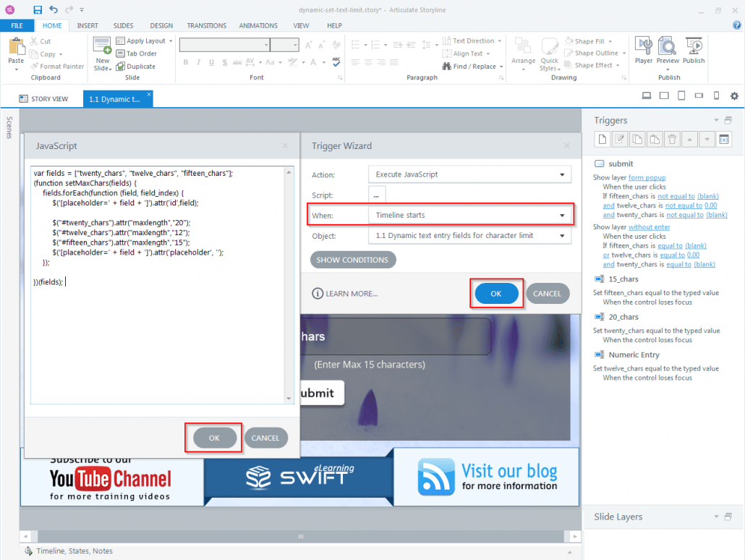Switch to the mobile portrait preview view
The width and height of the screenshot is (745, 560).
(717, 96)
